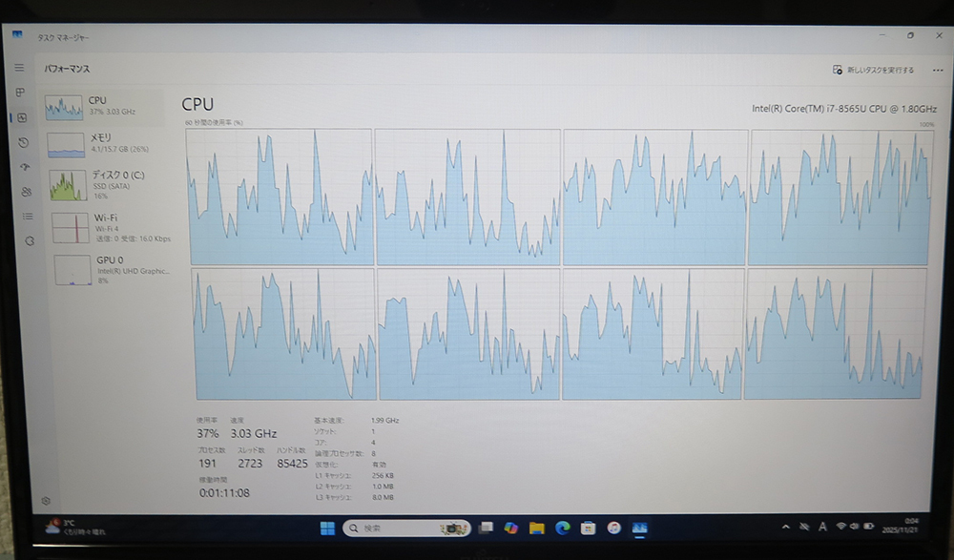Open the Copilot taskbar icon

(x=511, y=528)
